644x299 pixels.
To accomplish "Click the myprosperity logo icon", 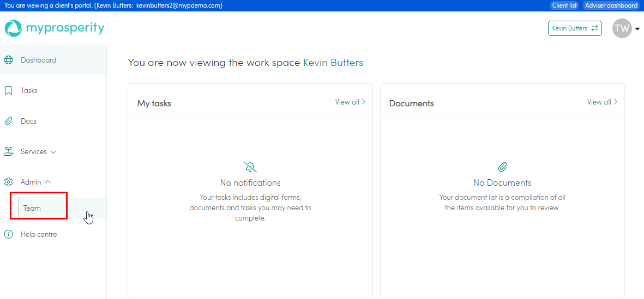I will point(13,28).
